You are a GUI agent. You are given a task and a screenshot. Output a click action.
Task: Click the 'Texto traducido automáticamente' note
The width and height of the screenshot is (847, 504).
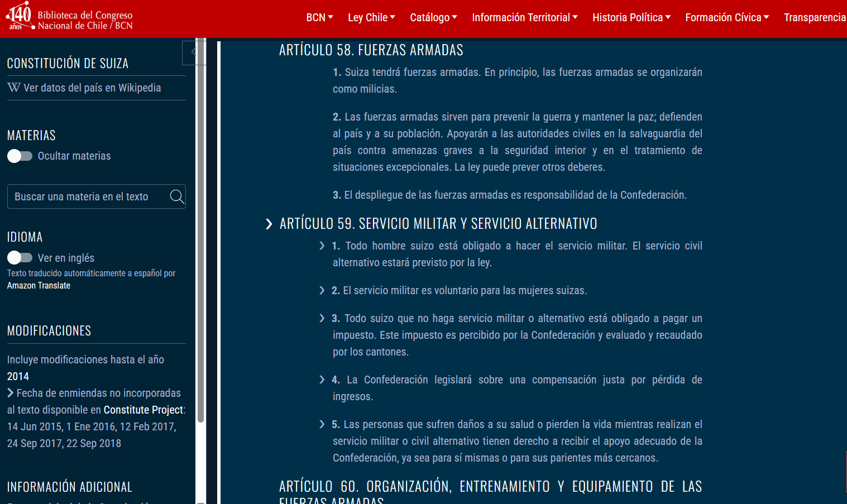[x=91, y=273]
